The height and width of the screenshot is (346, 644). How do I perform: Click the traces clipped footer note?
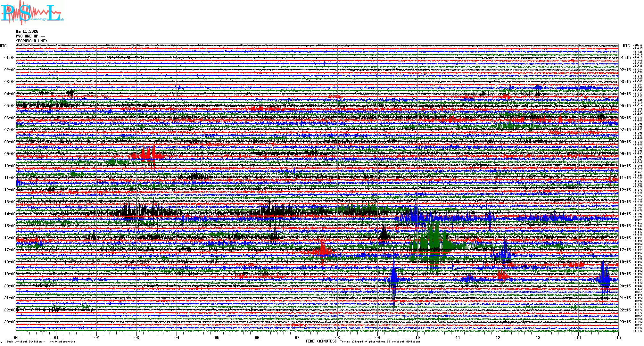coord(380,342)
